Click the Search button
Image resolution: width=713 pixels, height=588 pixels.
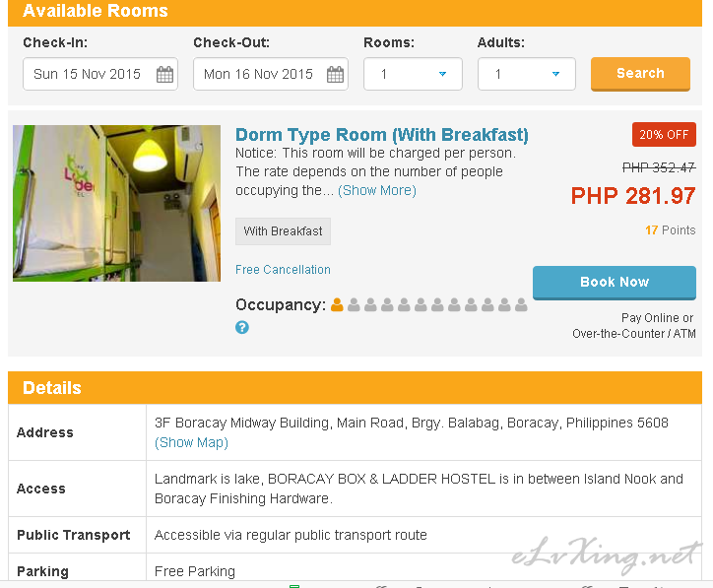(640, 74)
